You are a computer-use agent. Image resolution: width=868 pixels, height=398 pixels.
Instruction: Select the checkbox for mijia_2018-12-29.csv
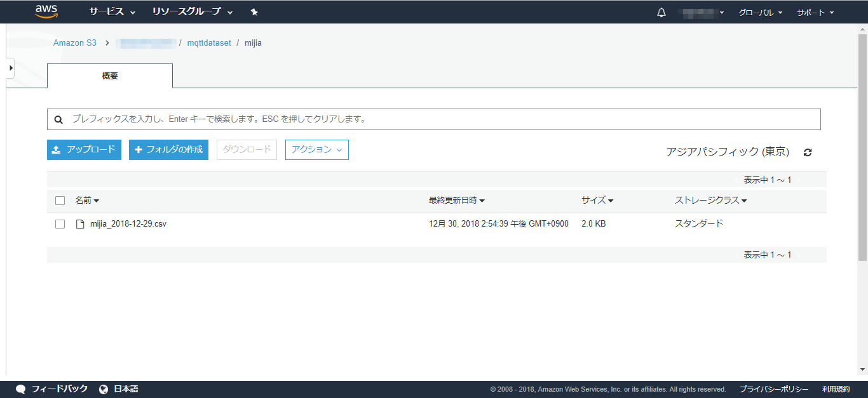point(60,223)
